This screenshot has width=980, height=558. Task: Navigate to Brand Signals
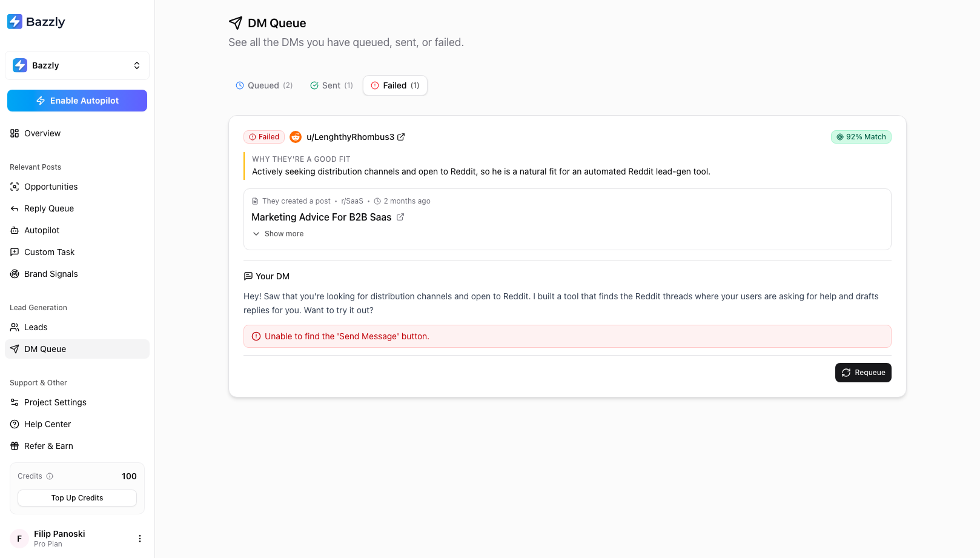coord(77,274)
